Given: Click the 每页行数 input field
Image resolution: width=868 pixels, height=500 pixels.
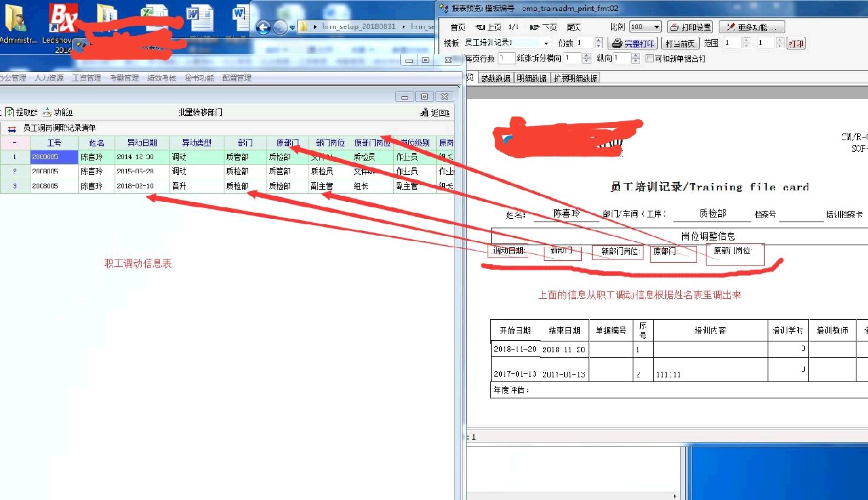Looking at the screenshot, I should (507, 59).
